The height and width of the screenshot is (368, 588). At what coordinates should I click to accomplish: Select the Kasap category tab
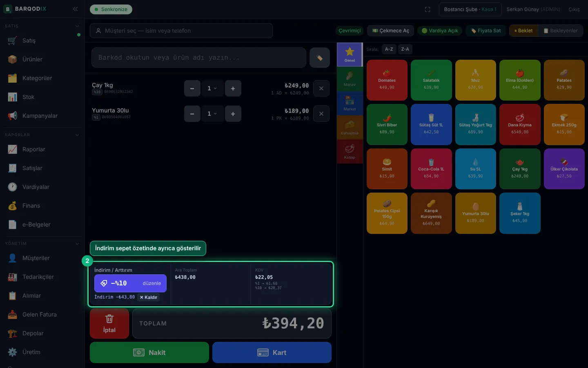click(350, 151)
